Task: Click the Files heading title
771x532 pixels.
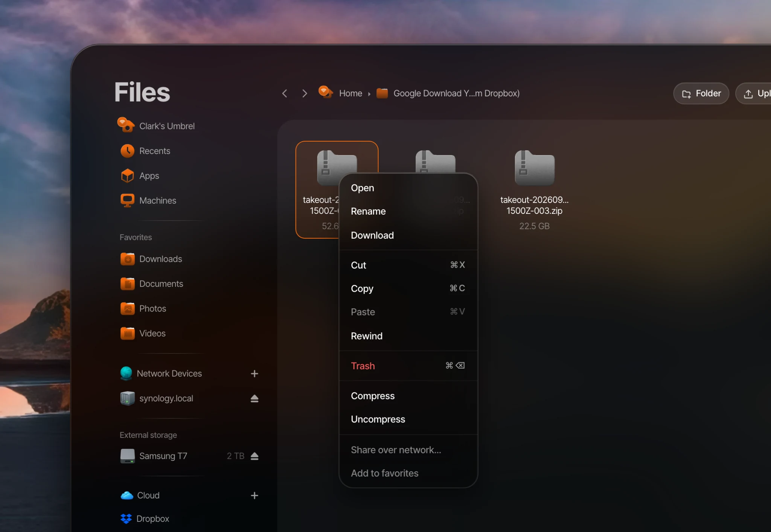Action: pyautogui.click(x=142, y=92)
